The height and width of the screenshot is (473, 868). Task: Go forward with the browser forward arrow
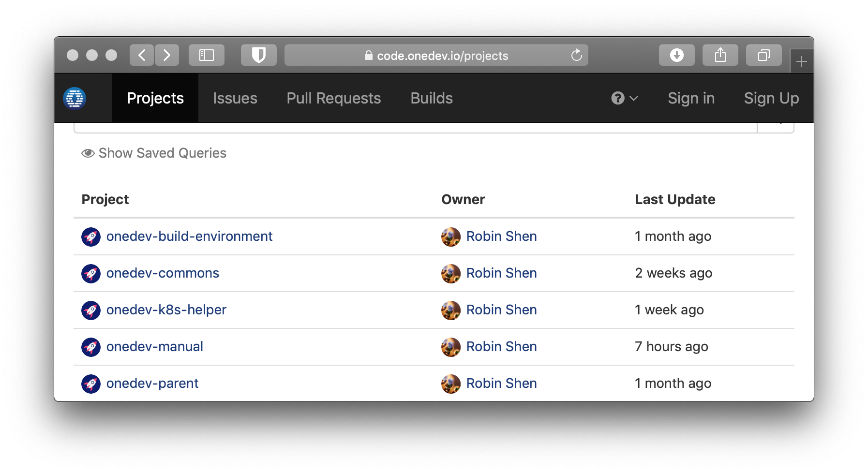tap(167, 55)
